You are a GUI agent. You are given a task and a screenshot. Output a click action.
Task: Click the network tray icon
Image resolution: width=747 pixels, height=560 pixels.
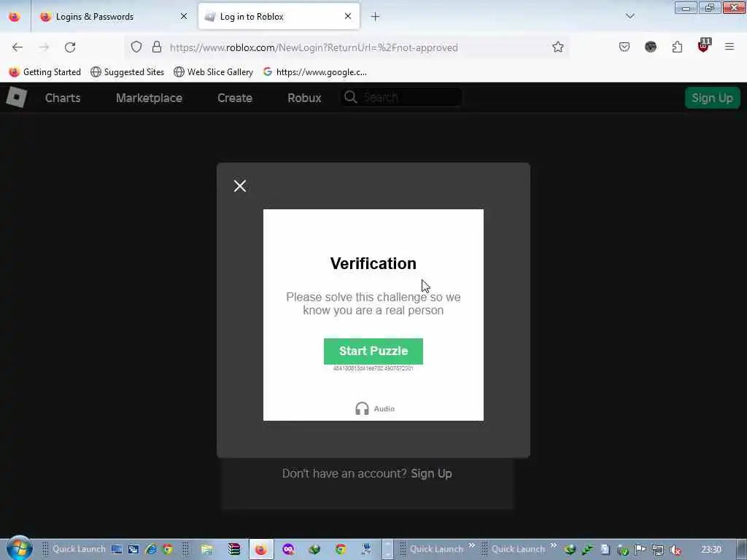click(658, 550)
